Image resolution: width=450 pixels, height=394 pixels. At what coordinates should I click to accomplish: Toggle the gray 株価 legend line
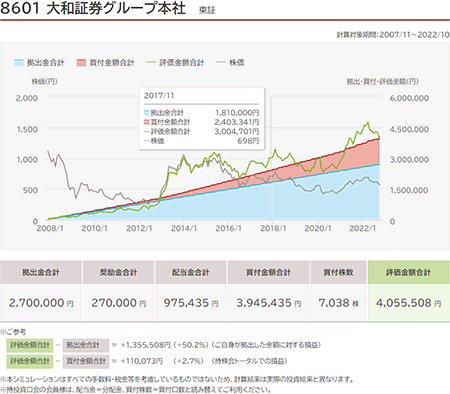[221, 62]
